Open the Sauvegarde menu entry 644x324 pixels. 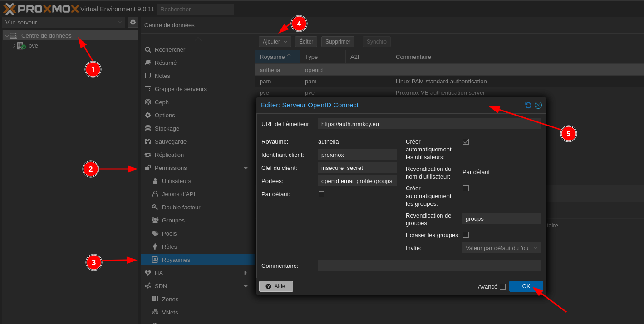tap(170, 141)
